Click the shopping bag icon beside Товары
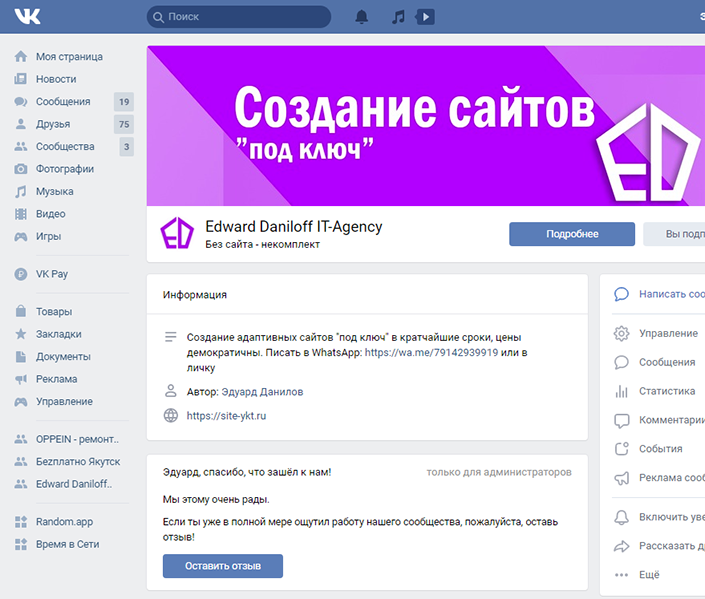The height and width of the screenshot is (599, 705). coord(21,311)
